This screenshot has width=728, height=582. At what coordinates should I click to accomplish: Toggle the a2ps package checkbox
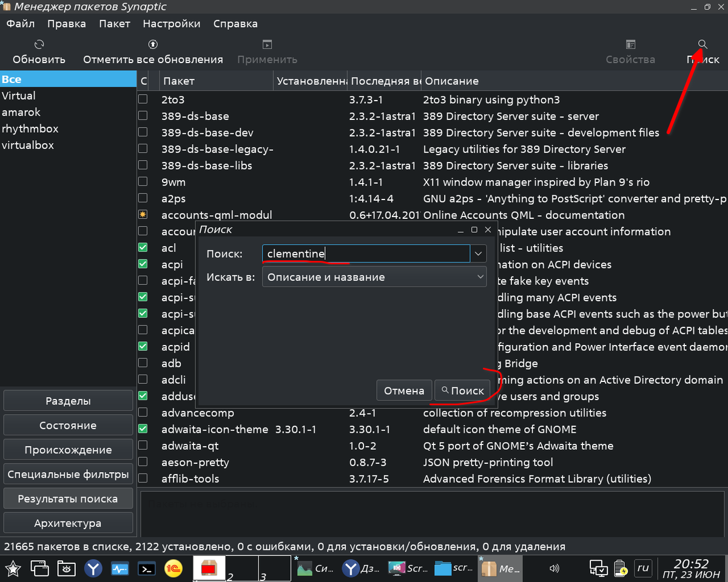pyautogui.click(x=143, y=198)
